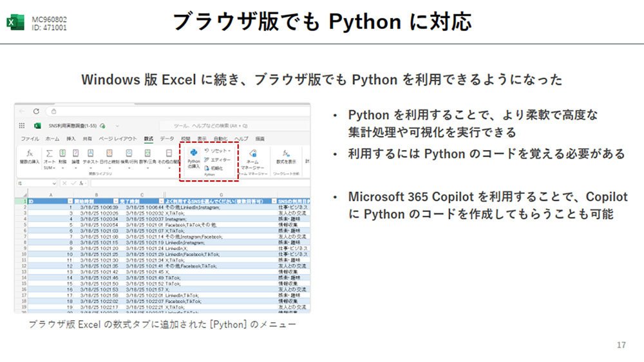Click the Excel icon beside MC960802
The height and width of the screenshot is (362, 644).
(15, 23)
